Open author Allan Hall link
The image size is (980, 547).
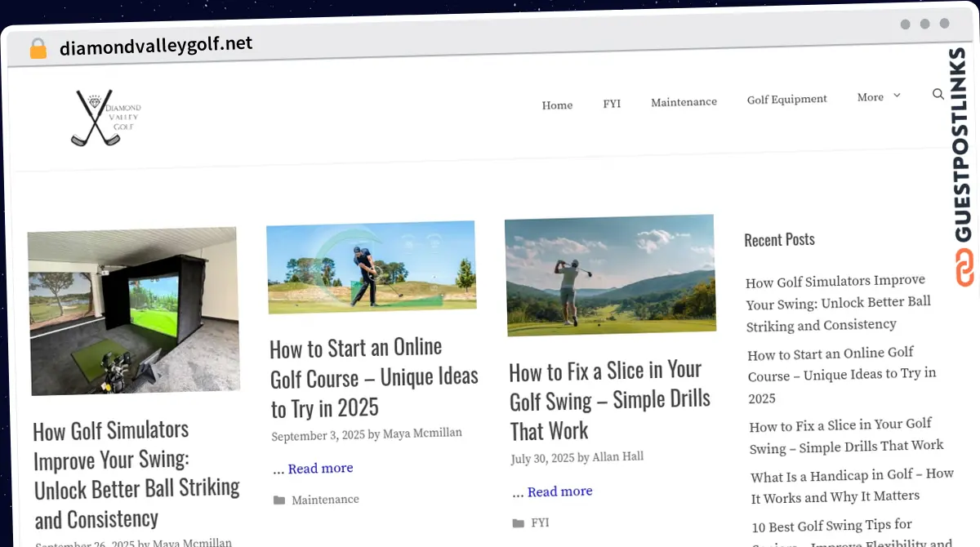pos(617,457)
